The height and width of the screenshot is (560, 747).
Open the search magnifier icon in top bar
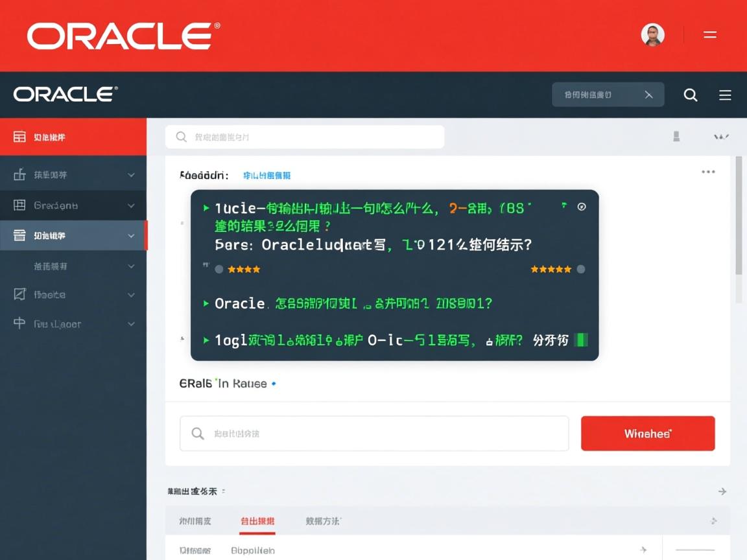(x=690, y=95)
